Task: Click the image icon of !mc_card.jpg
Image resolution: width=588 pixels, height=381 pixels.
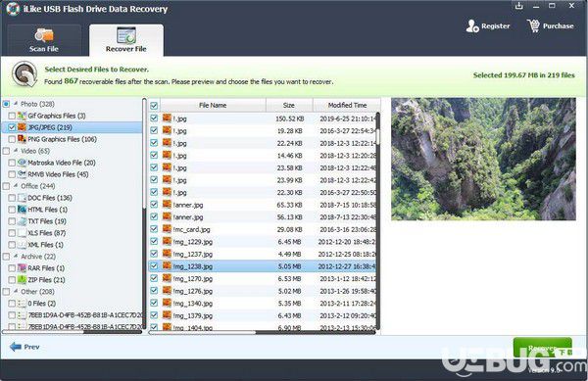Action: tap(167, 229)
